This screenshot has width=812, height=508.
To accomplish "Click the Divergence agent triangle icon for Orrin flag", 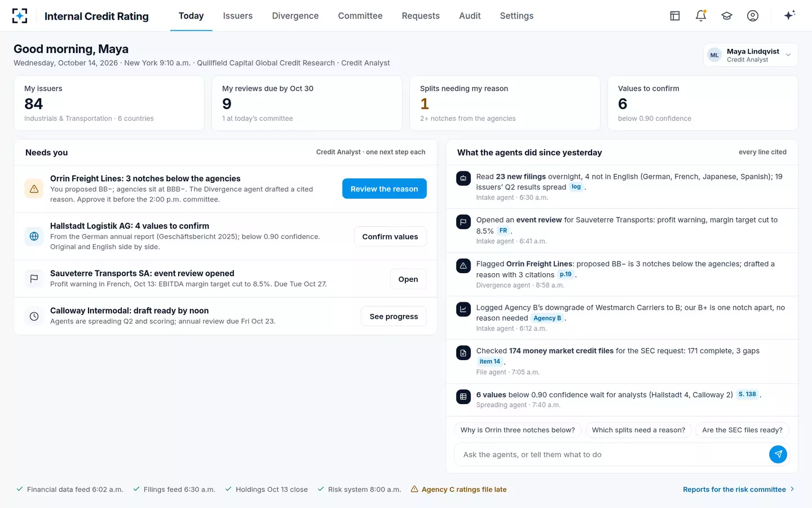I will (463, 265).
